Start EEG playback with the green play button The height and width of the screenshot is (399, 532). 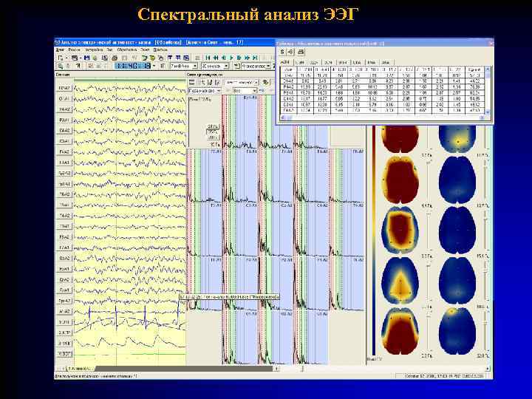231,58
